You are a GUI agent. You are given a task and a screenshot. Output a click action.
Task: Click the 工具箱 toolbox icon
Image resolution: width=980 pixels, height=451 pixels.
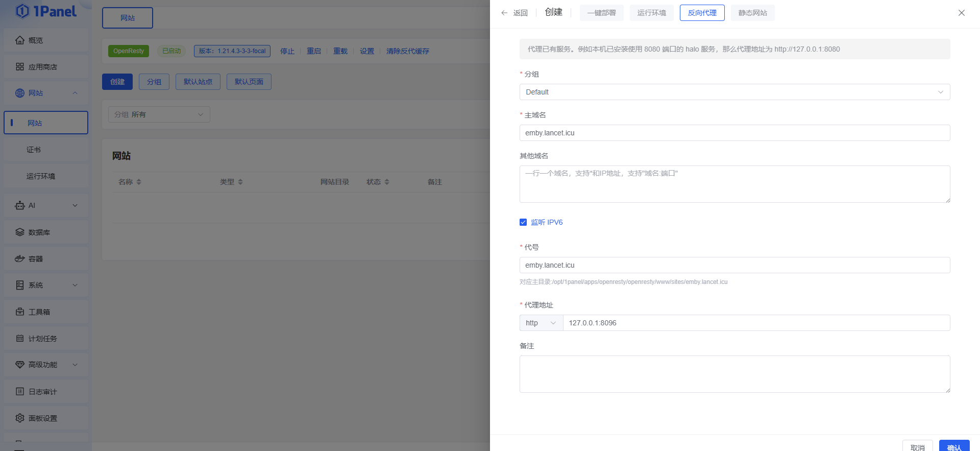click(x=20, y=312)
